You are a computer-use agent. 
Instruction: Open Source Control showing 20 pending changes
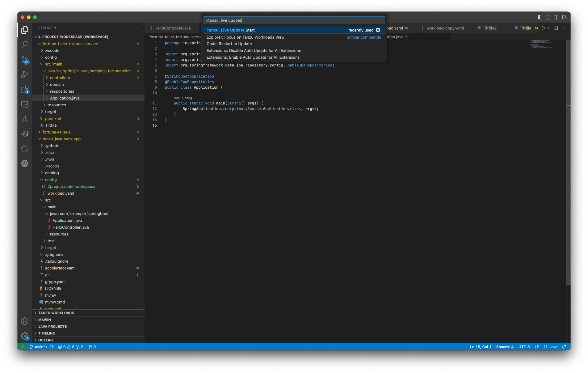click(x=25, y=60)
